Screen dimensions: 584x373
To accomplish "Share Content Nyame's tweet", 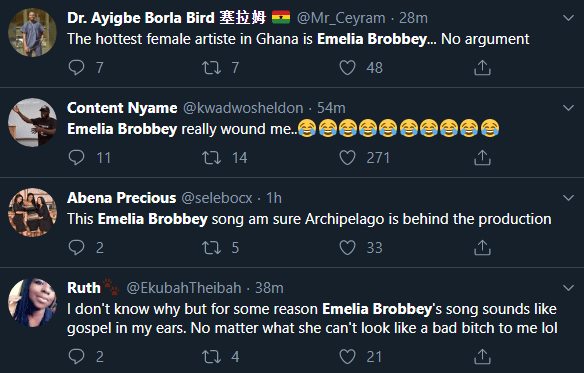I will [x=482, y=157].
